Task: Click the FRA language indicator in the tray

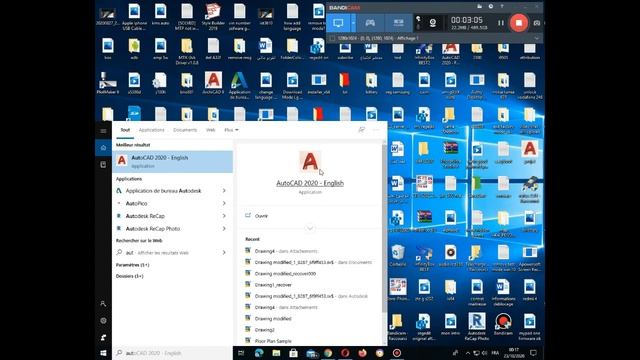Action: (x=495, y=353)
